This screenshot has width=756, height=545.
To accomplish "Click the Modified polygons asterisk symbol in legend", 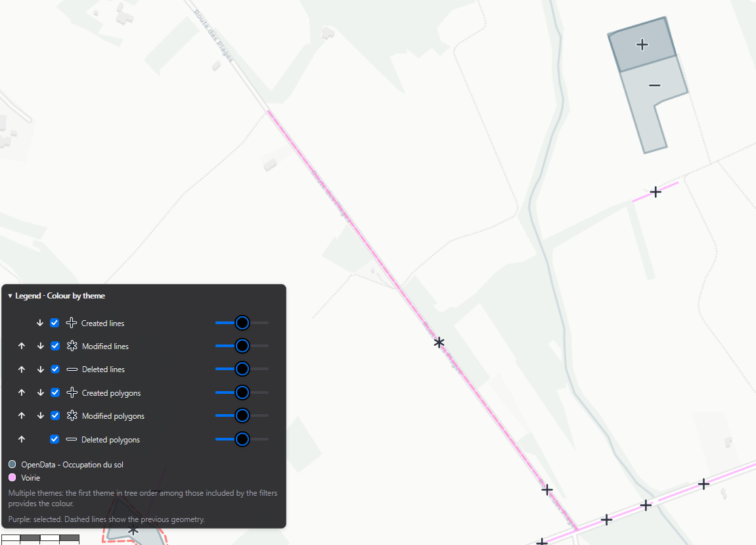I will [72, 415].
